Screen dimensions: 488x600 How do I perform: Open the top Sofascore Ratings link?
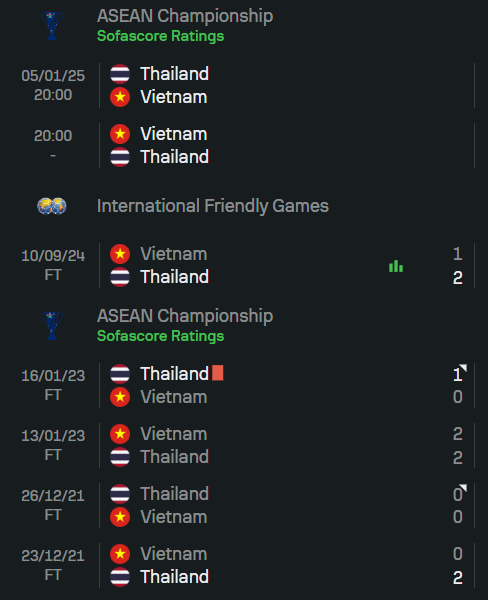160,36
